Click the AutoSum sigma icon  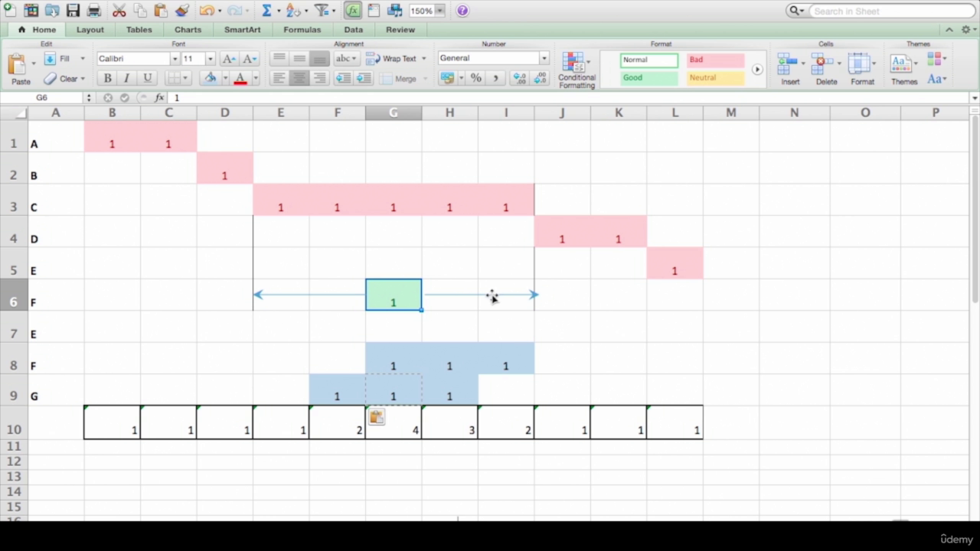pos(266,10)
